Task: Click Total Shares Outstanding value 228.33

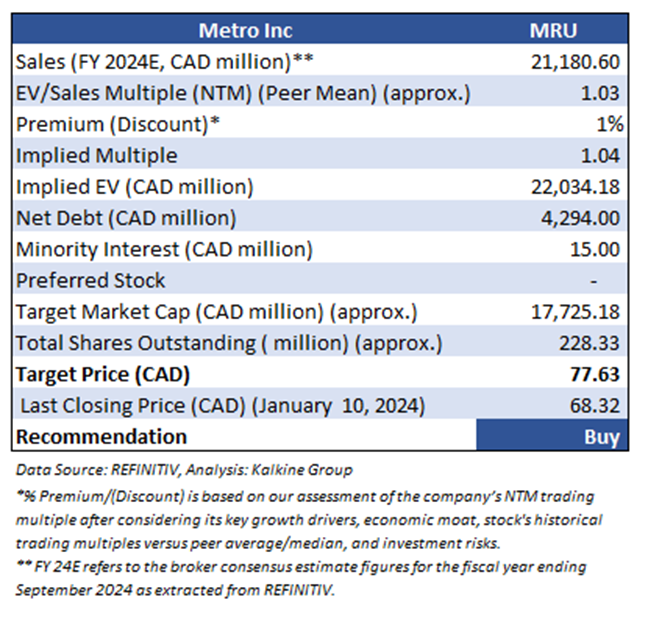Action: coord(589,344)
